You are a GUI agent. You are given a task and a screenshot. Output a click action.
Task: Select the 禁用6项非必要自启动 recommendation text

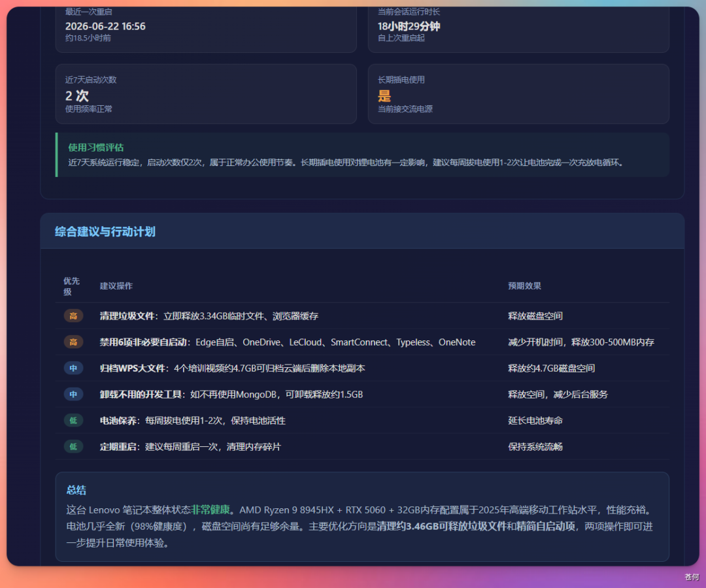[287, 342]
